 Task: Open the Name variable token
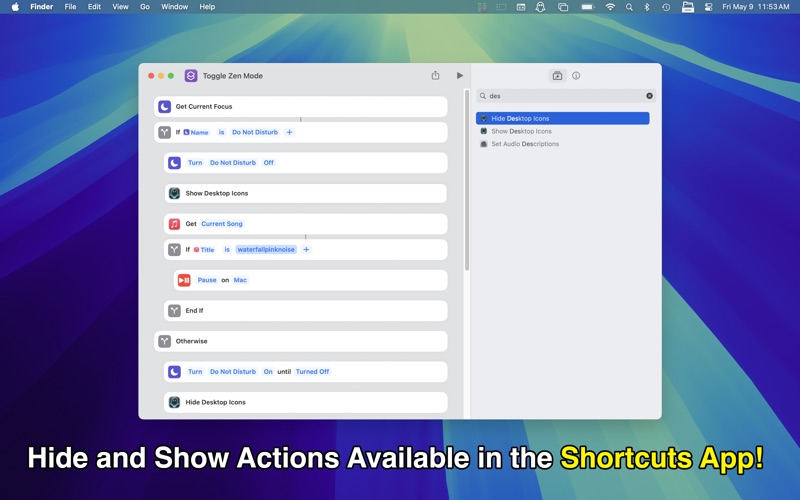point(196,132)
